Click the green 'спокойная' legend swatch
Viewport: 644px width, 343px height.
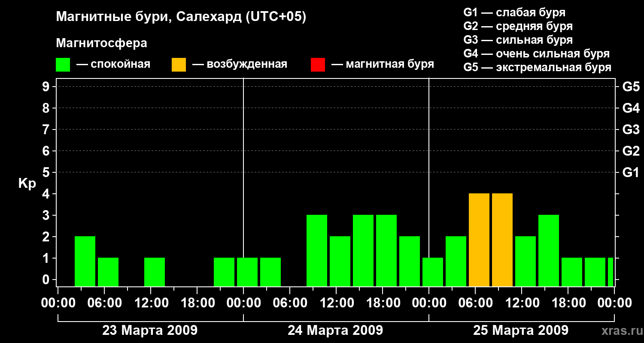(x=63, y=65)
